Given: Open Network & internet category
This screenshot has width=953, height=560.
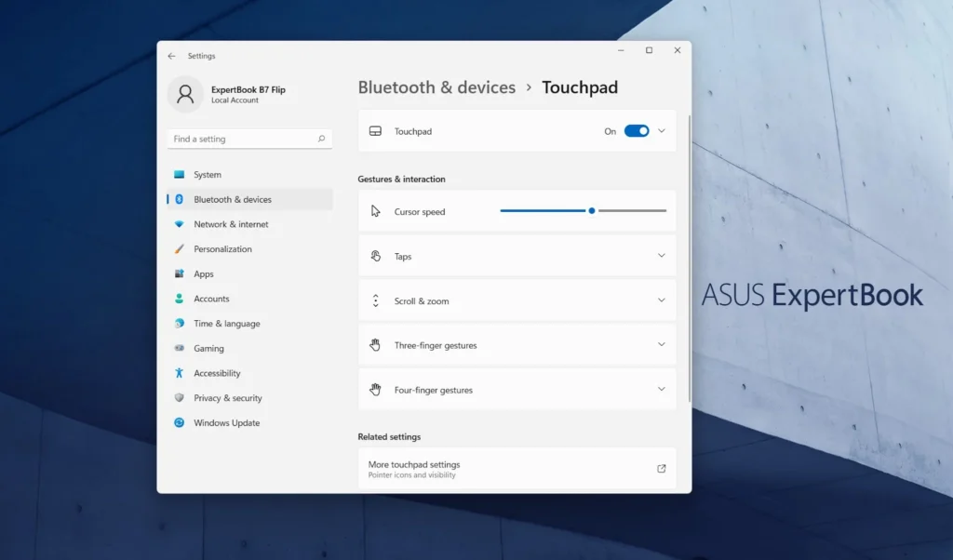Looking at the screenshot, I should tap(249, 224).
